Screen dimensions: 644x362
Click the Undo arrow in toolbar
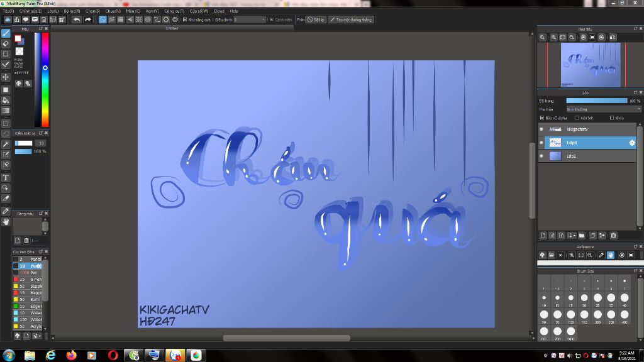[x=76, y=19]
